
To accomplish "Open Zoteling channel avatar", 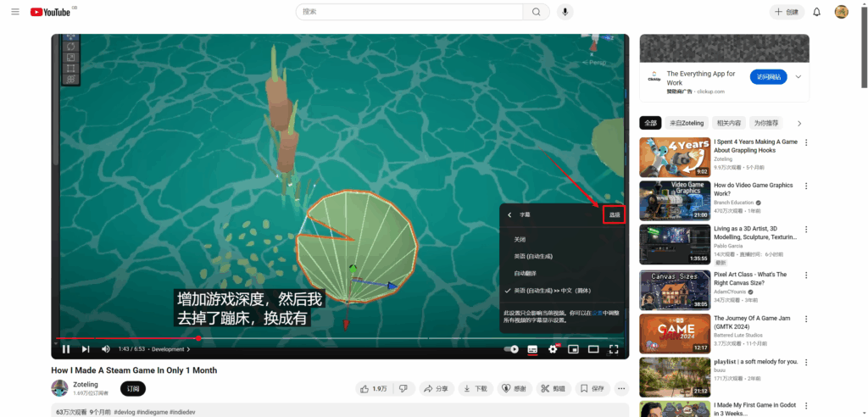I will (x=59, y=388).
